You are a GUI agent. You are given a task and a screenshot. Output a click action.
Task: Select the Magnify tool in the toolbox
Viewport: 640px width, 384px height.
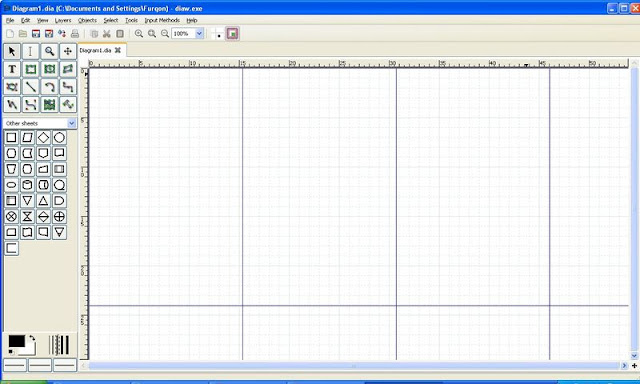(x=49, y=51)
